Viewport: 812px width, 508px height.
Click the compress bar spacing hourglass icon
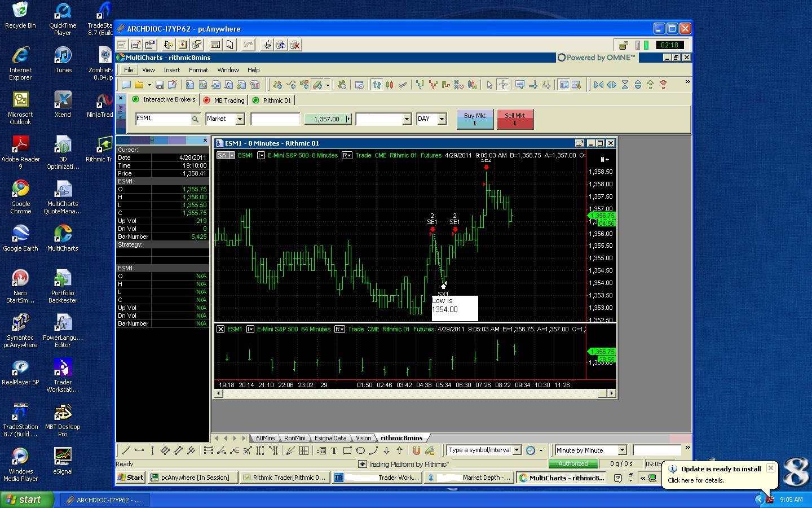(x=625, y=85)
